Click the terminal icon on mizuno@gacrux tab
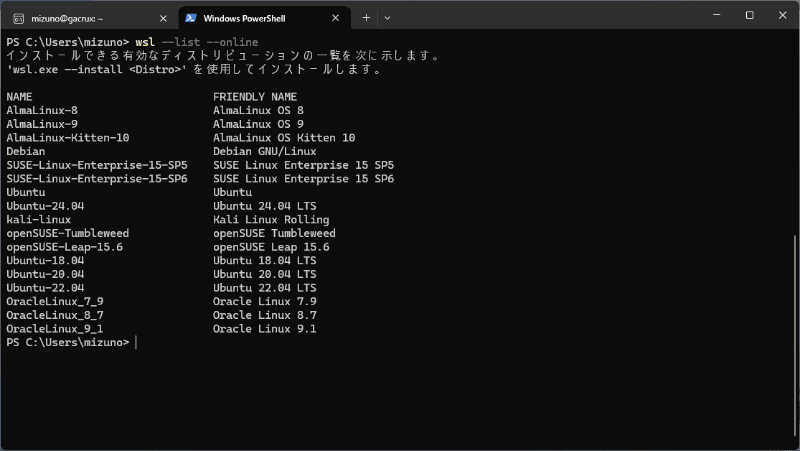This screenshot has width=800, height=451. pyautogui.click(x=19, y=19)
